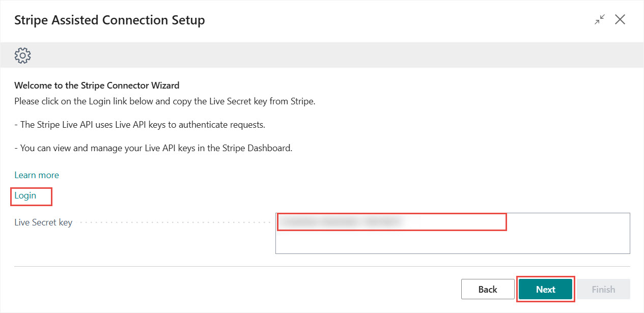Click the blank footer area left of Back

229,289
